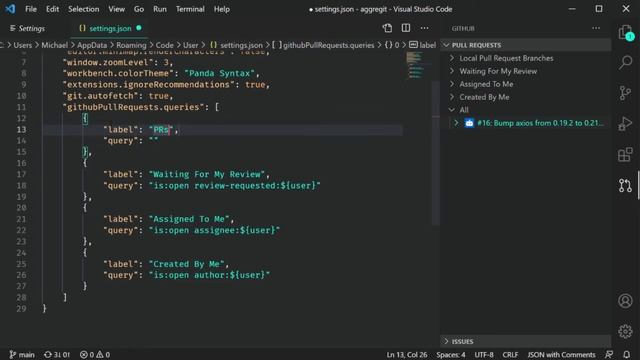Open the Explorer view in activity bar
Viewport: 640px width, 360px height.
pos(625,32)
